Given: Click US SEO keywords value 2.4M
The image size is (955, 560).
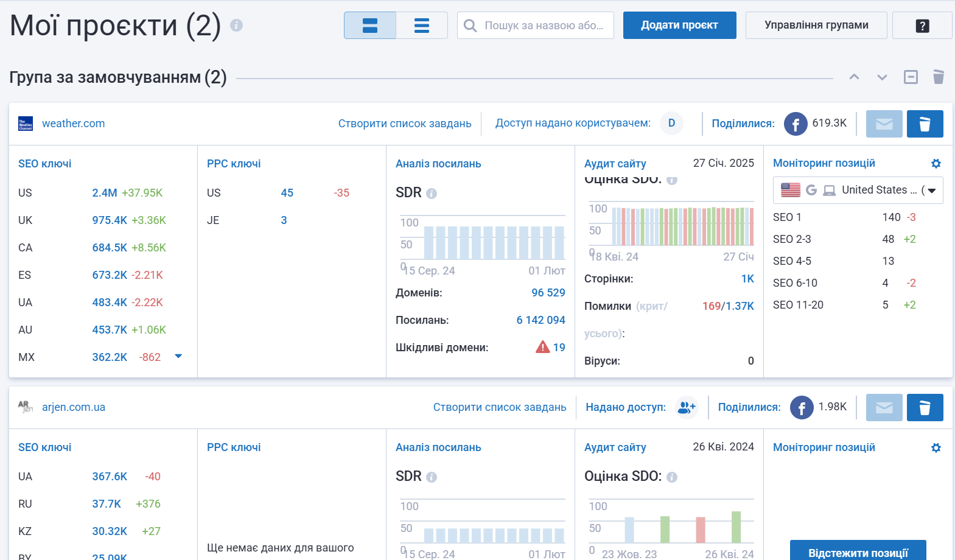Looking at the screenshot, I should click(105, 193).
